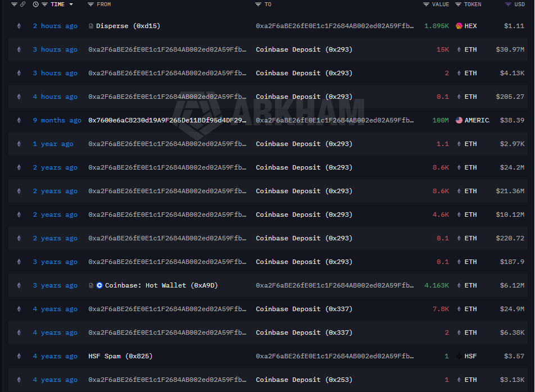Click the chain link icon in header
This screenshot has height=392, width=535.
[x=23, y=4]
